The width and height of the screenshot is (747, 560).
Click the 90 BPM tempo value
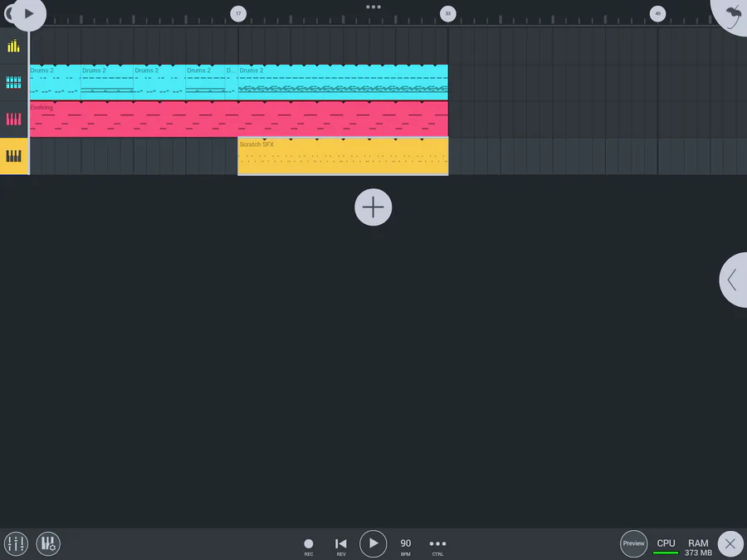click(406, 544)
